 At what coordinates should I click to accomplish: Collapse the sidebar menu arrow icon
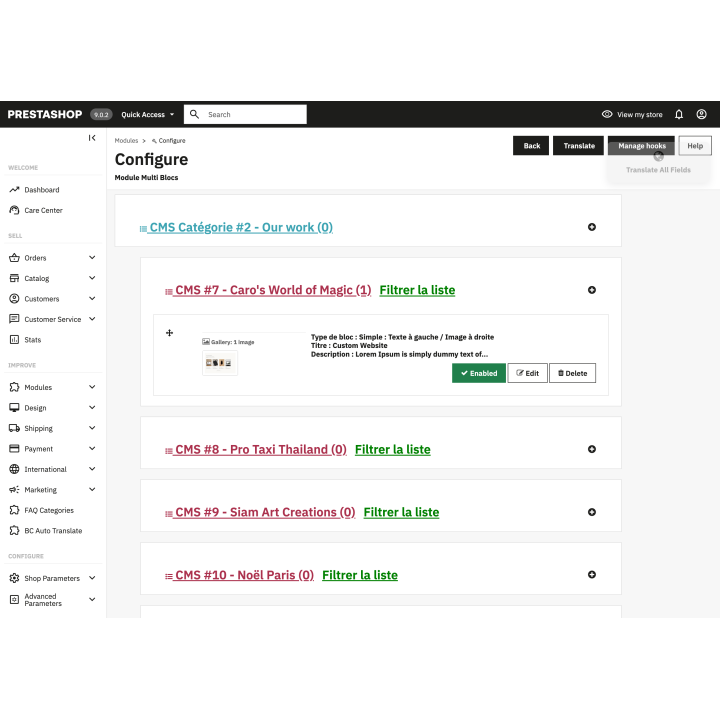click(x=92, y=138)
